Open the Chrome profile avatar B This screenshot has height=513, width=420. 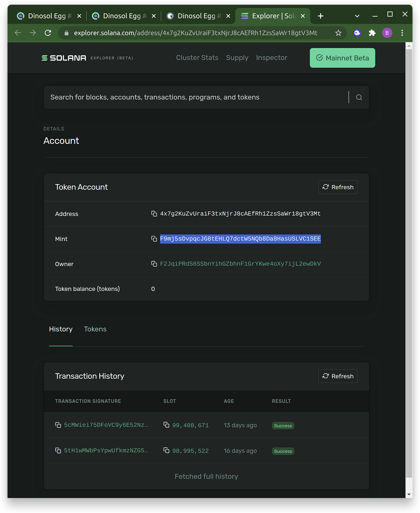(x=387, y=33)
